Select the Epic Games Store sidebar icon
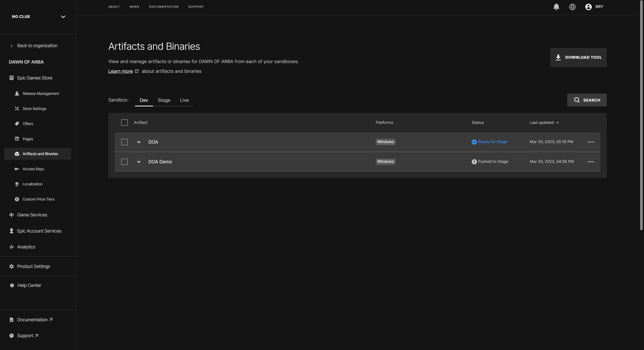The image size is (644, 350). [12, 78]
